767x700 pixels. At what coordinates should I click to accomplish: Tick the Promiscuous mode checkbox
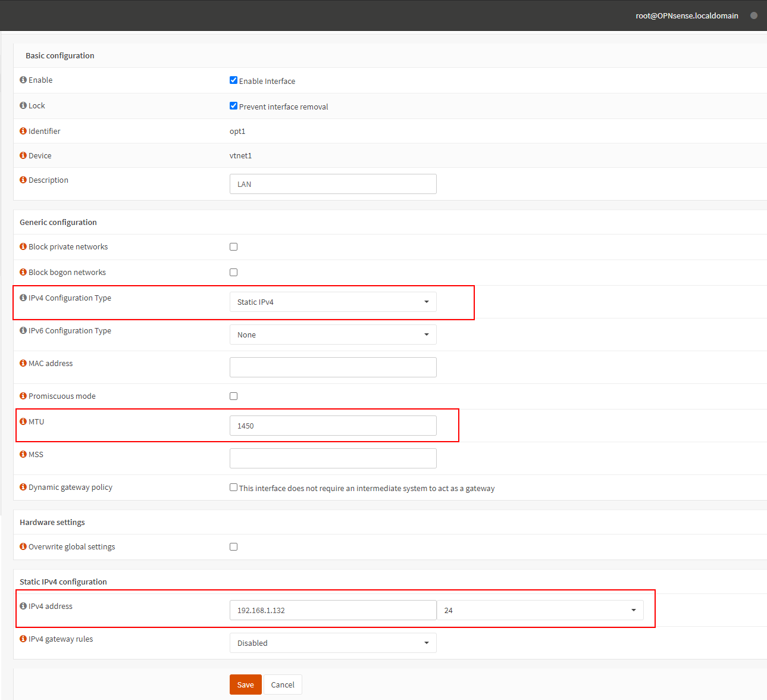coord(233,396)
